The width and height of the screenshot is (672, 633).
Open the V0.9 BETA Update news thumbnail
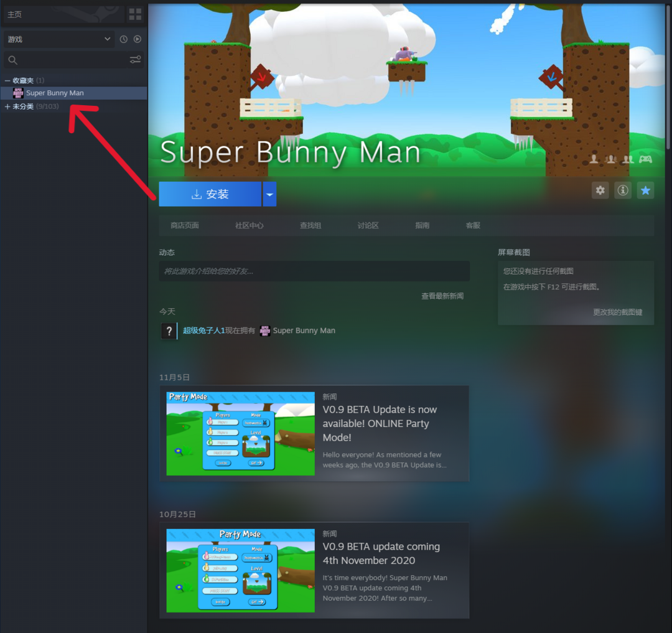pos(240,433)
